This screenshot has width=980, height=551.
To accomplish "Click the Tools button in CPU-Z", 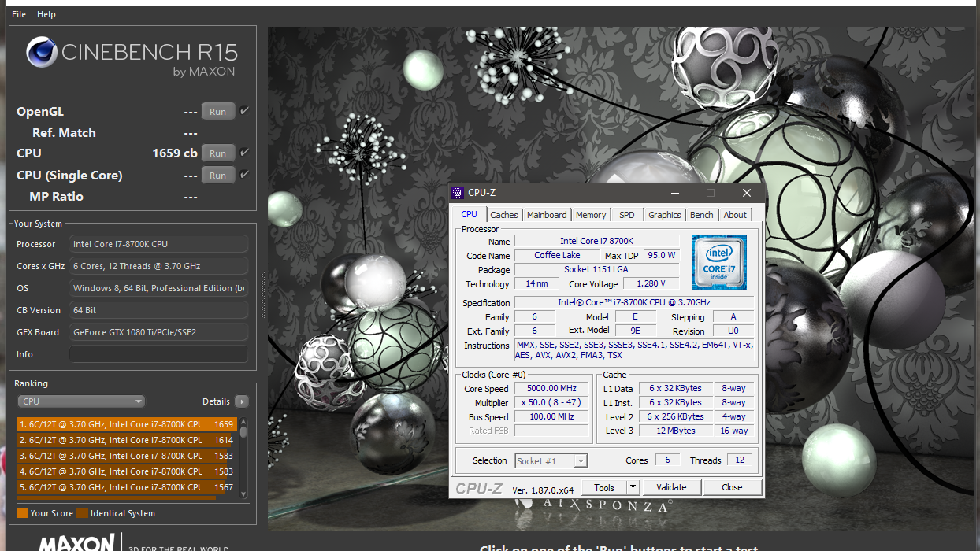I will point(604,487).
